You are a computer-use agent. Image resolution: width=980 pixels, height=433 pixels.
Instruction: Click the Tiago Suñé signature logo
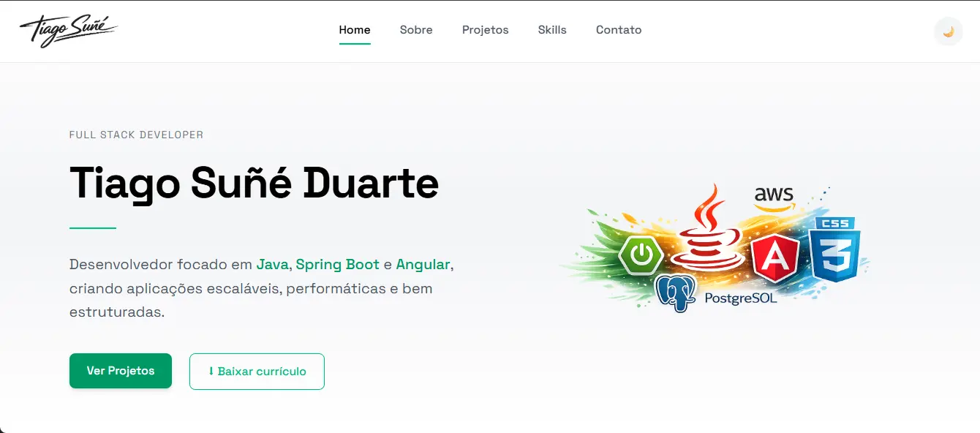(68, 31)
